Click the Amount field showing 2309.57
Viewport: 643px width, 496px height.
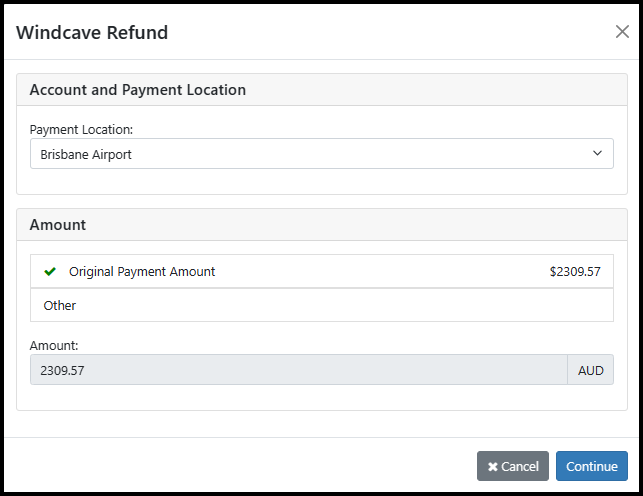tap(299, 370)
